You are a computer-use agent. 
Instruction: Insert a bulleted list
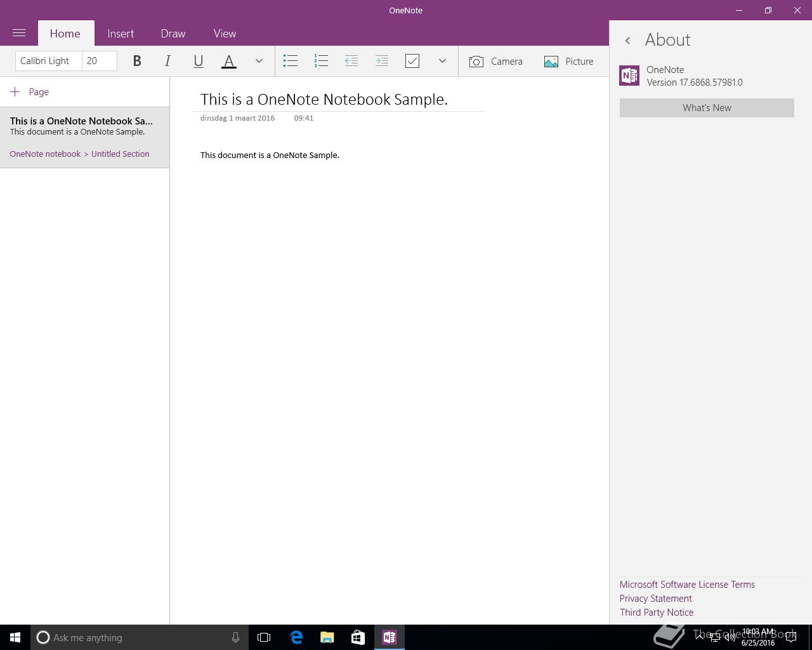(x=291, y=61)
